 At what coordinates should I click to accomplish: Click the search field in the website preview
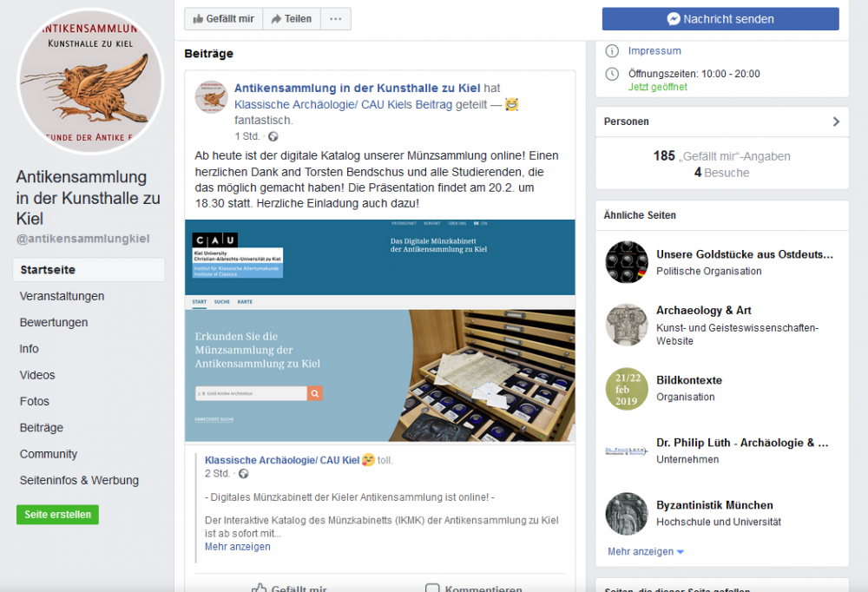(251, 393)
